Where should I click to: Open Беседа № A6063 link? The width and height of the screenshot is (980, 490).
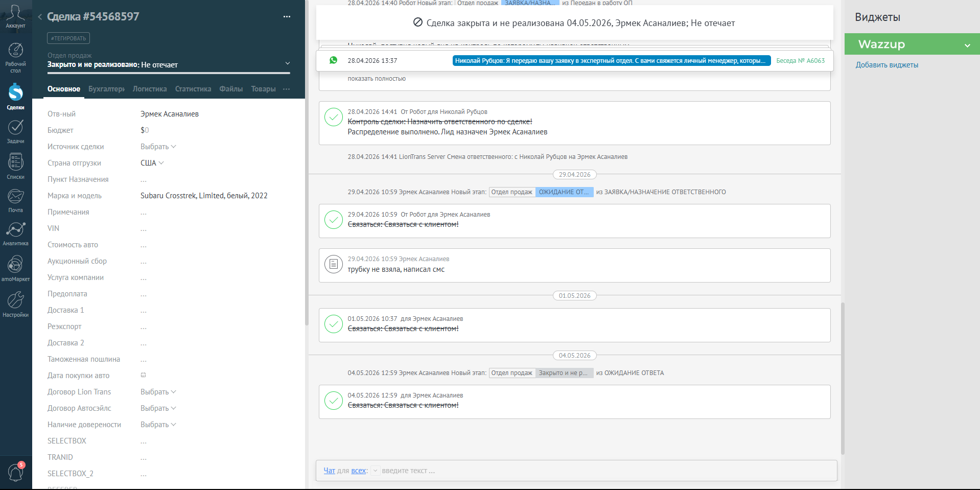(800, 60)
